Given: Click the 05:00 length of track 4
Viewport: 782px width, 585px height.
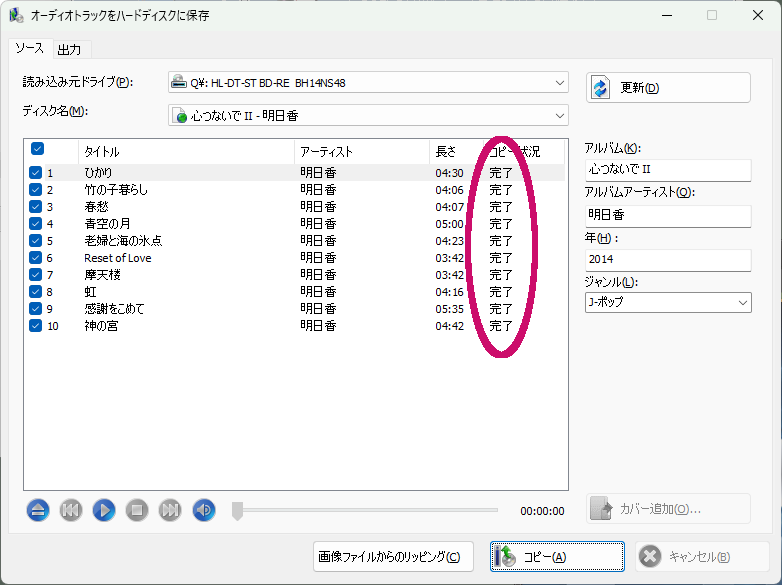Looking at the screenshot, I should (x=449, y=224).
